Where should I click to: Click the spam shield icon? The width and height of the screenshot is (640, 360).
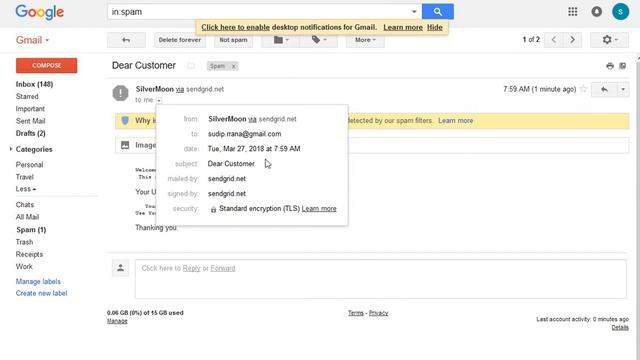125,120
